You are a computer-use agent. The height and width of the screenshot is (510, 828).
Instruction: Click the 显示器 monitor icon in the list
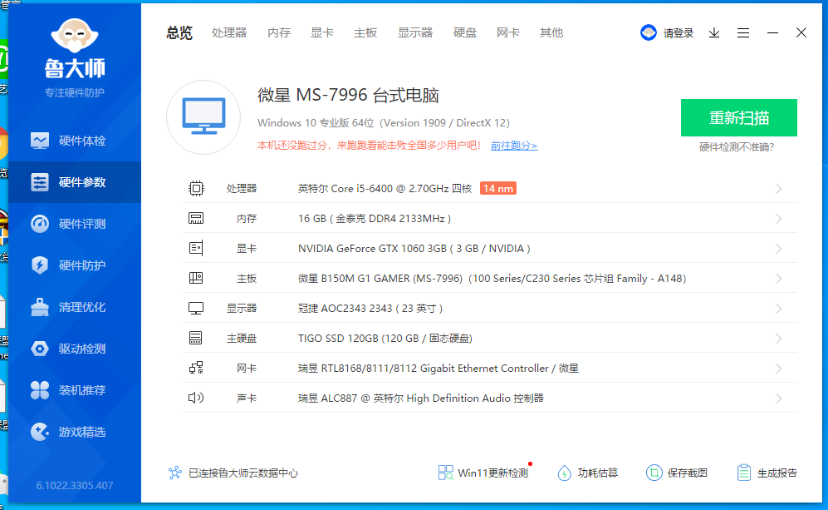coord(196,308)
